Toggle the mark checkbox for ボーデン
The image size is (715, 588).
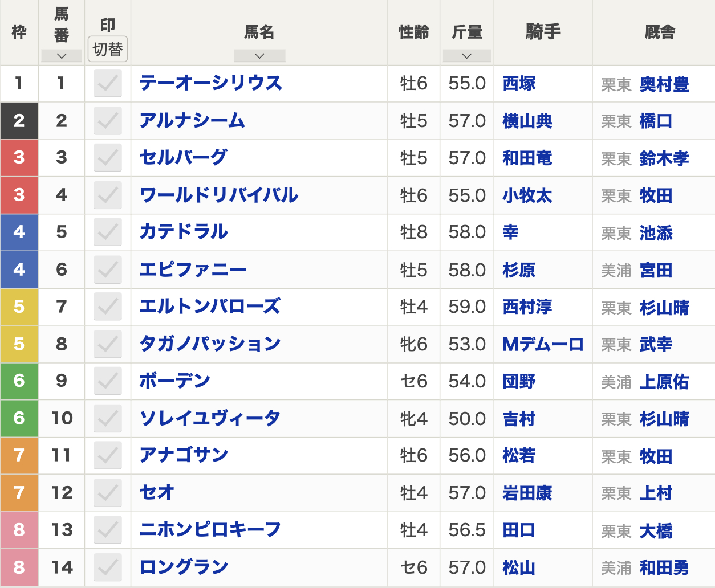tap(108, 381)
